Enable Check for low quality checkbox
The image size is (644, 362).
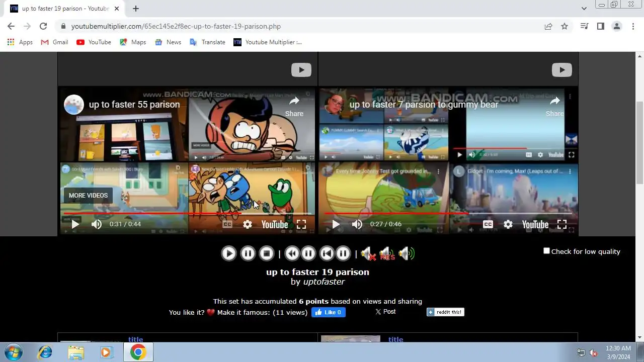tap(546, 251)
